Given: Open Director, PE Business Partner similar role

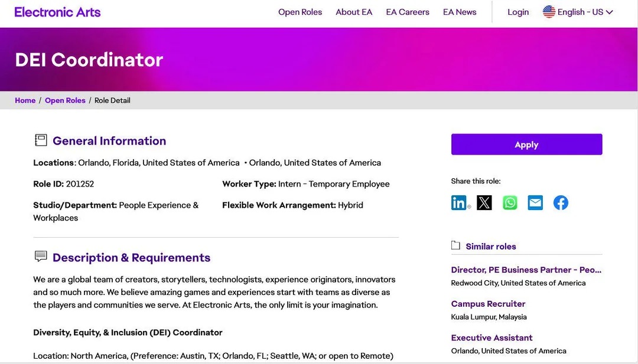Looking at the screenshot, I should pyautogui.click(x=526, y=270).
